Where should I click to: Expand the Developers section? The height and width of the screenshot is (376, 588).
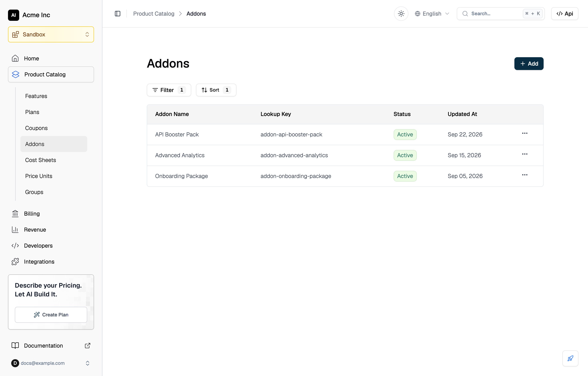tap(51, 246)
